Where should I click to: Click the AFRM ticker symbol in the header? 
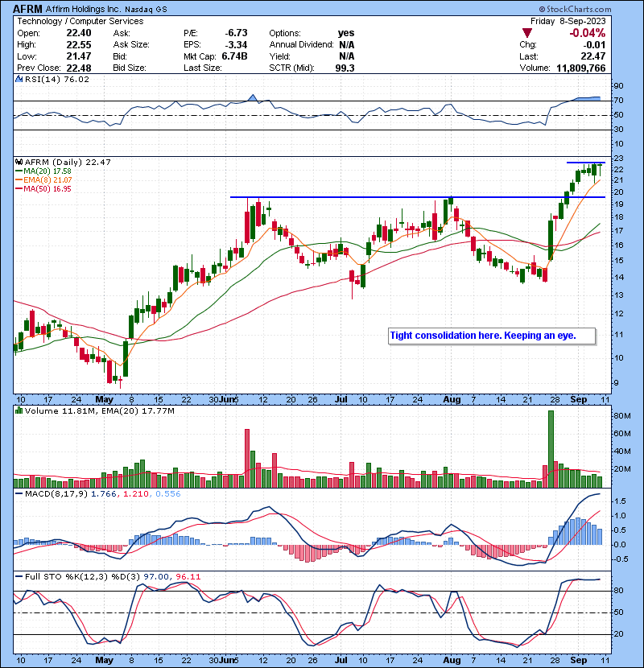pos(27,9)
